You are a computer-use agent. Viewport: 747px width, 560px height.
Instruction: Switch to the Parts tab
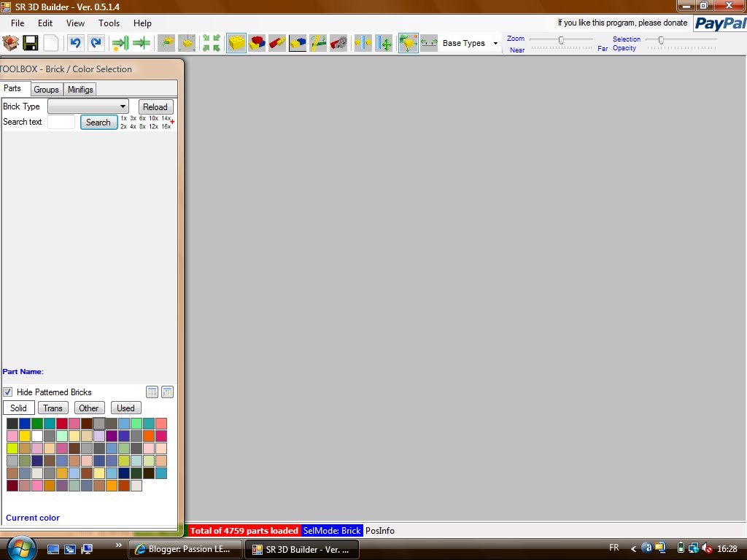click(x=13, y=88)
